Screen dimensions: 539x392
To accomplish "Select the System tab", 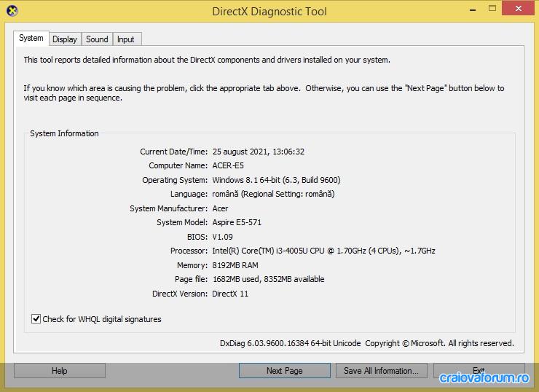I will (x=31, y=38).
